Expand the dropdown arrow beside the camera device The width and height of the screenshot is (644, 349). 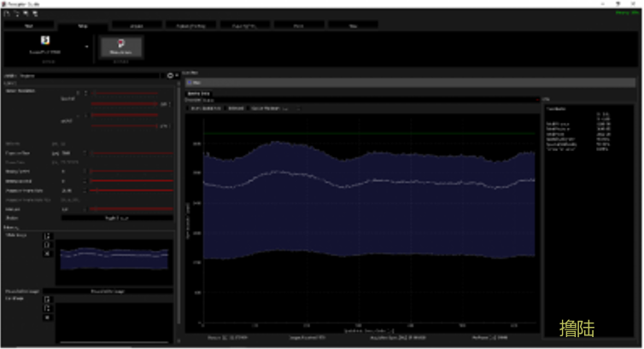click(86, 47)
